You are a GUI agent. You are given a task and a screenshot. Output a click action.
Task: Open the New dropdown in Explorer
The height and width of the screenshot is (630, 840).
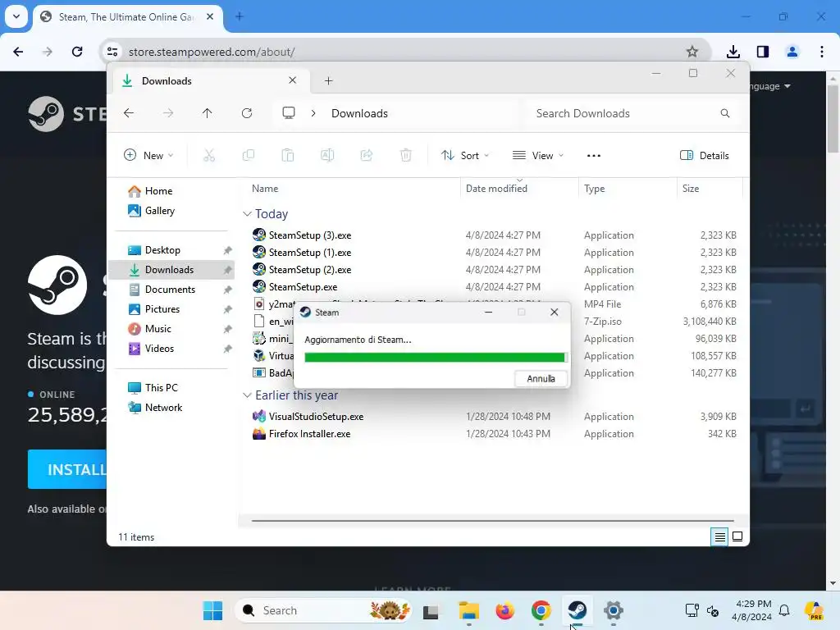[x=149, y=155]
